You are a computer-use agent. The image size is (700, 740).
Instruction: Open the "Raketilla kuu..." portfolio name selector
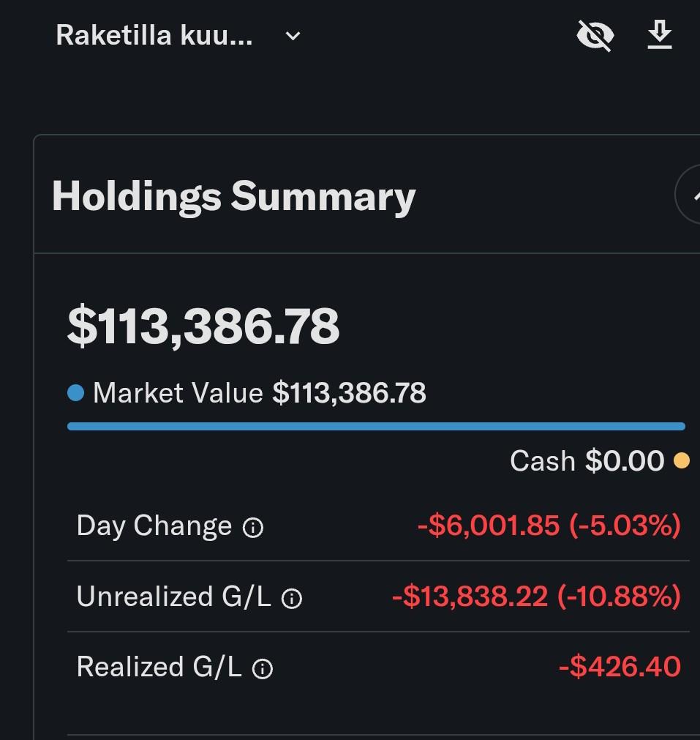[x=154, y=35]
